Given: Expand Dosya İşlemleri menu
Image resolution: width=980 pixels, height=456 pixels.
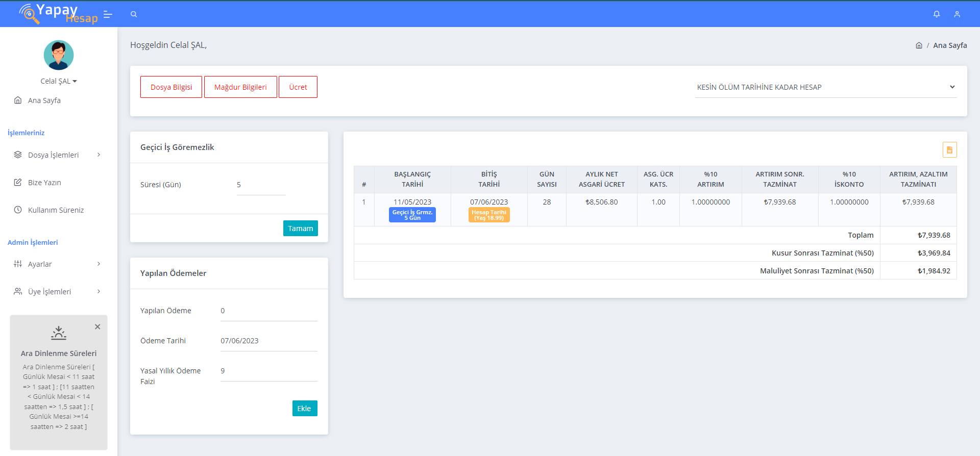Looking at the screenshot, I should tap(57, 155).
